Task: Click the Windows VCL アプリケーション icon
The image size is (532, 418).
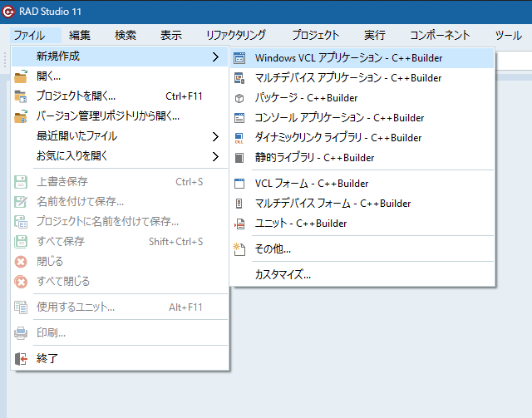Action: [239, 58]
